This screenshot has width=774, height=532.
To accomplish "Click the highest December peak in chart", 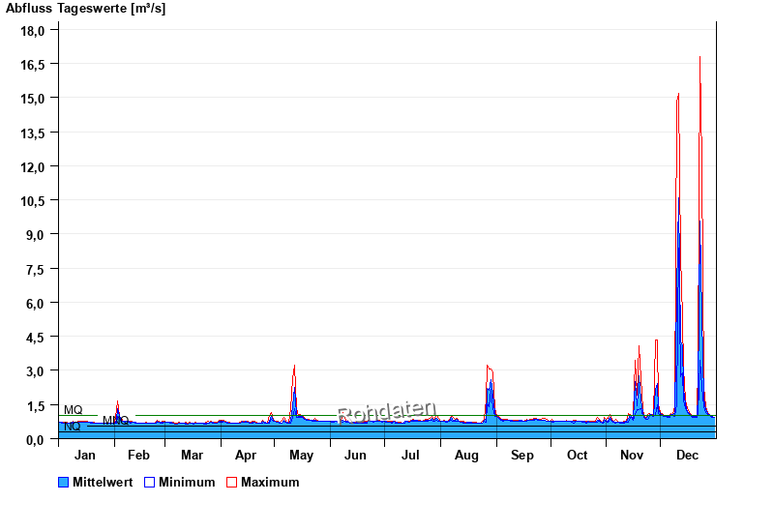I will pyautogui.click(x=700, y=58).
